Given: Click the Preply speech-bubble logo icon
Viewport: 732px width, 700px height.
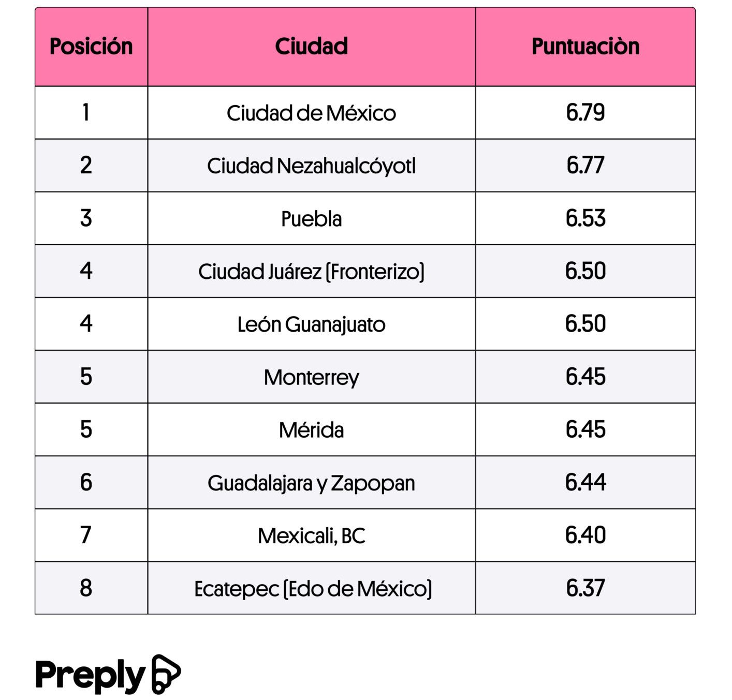Looking at the screenshot, I should click(x=166, y=674).
